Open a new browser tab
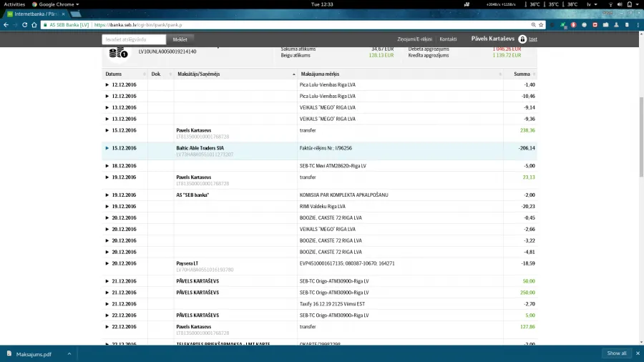 (76, 14)
